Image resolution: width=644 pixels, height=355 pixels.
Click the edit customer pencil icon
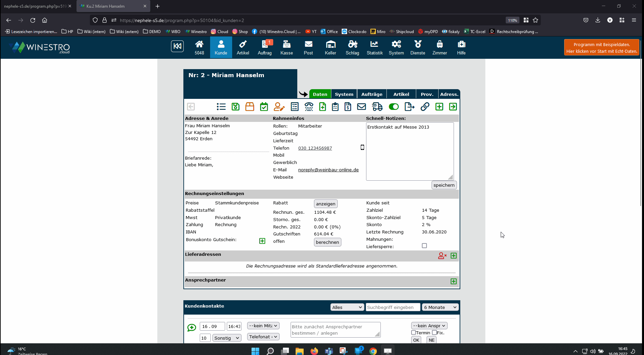click(279, 107)
